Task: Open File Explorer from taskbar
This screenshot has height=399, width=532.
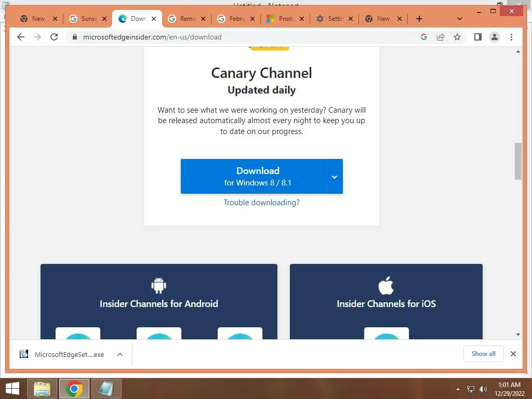Action: (42, 389)
